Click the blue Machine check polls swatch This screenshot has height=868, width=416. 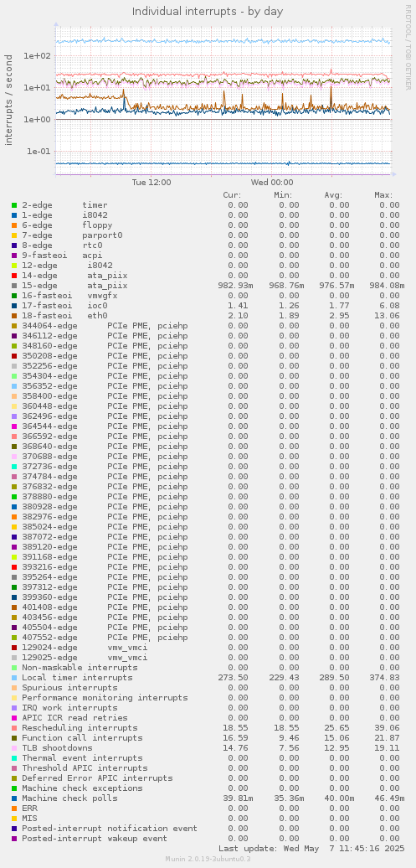click(14, 798)
